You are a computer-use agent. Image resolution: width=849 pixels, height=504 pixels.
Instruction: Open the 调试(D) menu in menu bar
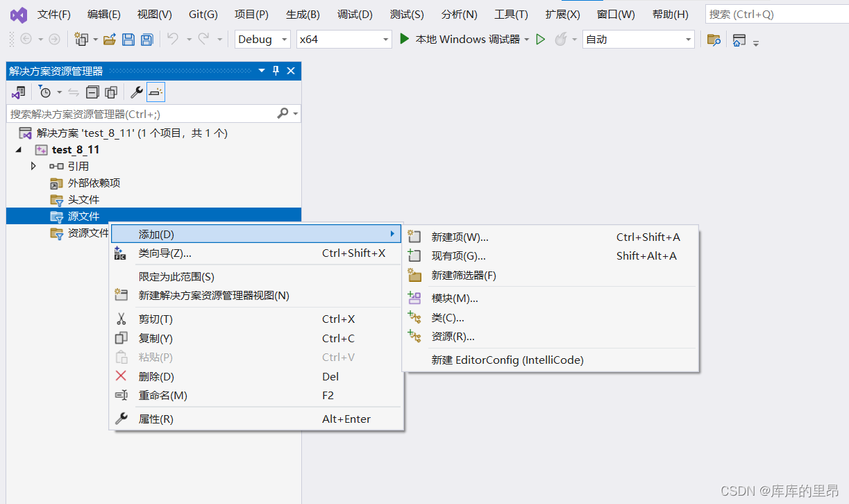(x=355, y=14)
